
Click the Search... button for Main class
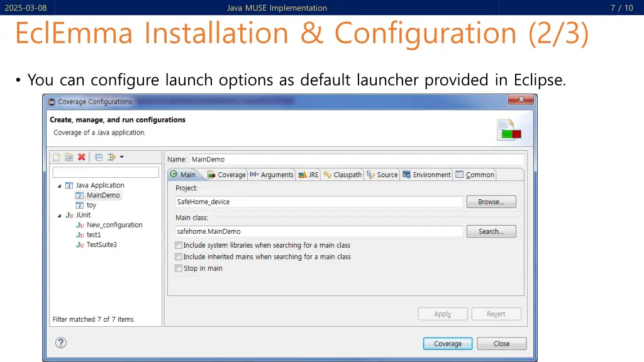tap(491, 231)
